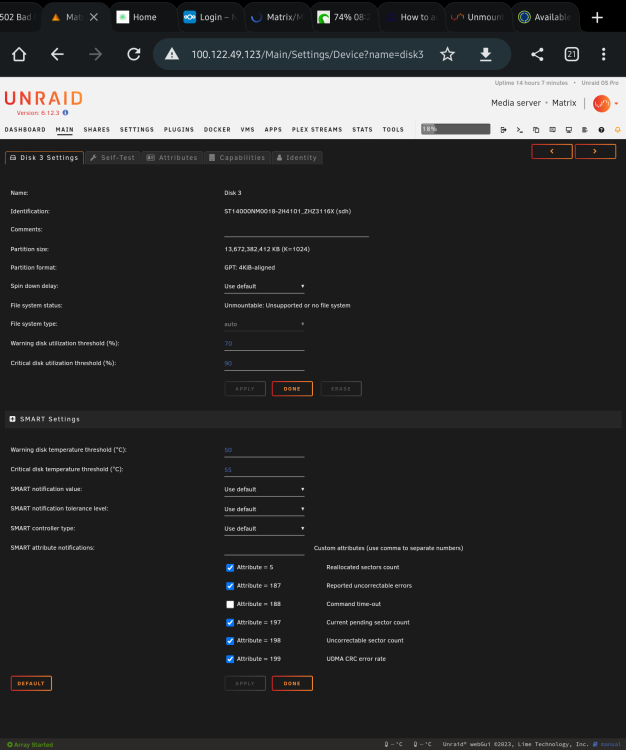Go to next disk with right arrow
Image resolution: width=626 pixels, height=750 pixels.
pos(595,151)
